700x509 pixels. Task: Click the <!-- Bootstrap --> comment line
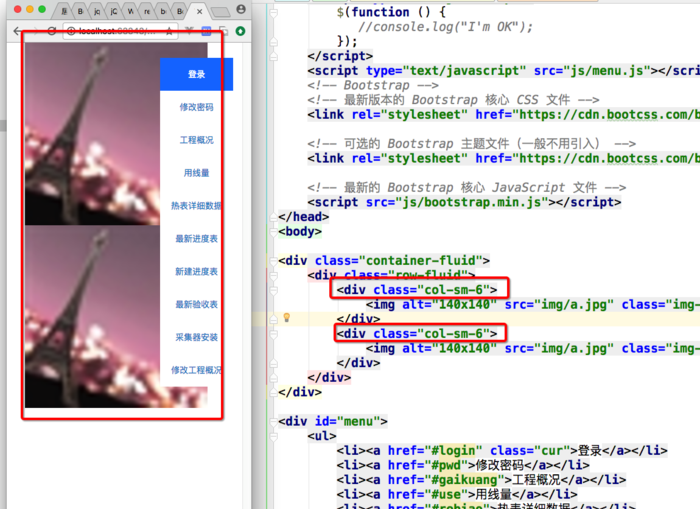(373, 85)
